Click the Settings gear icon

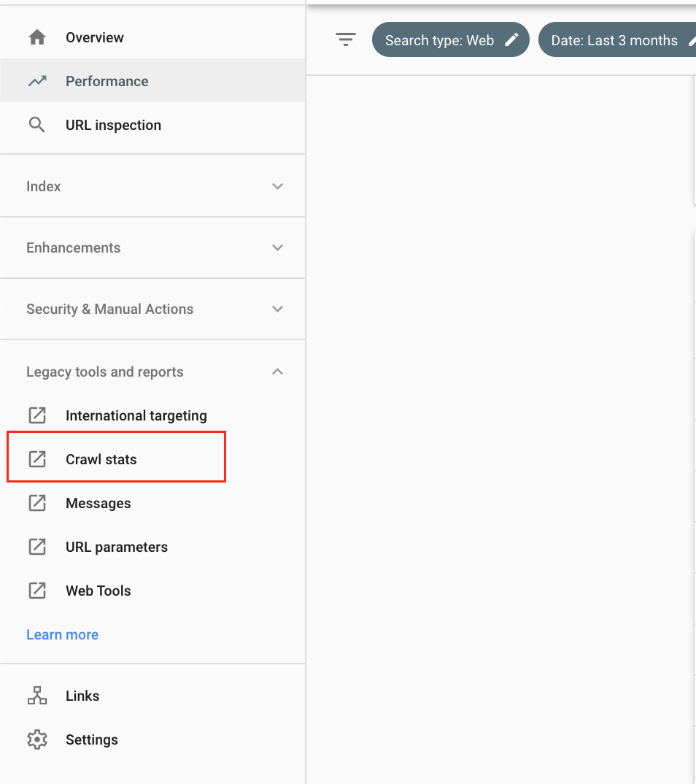(x=37, y=739)
